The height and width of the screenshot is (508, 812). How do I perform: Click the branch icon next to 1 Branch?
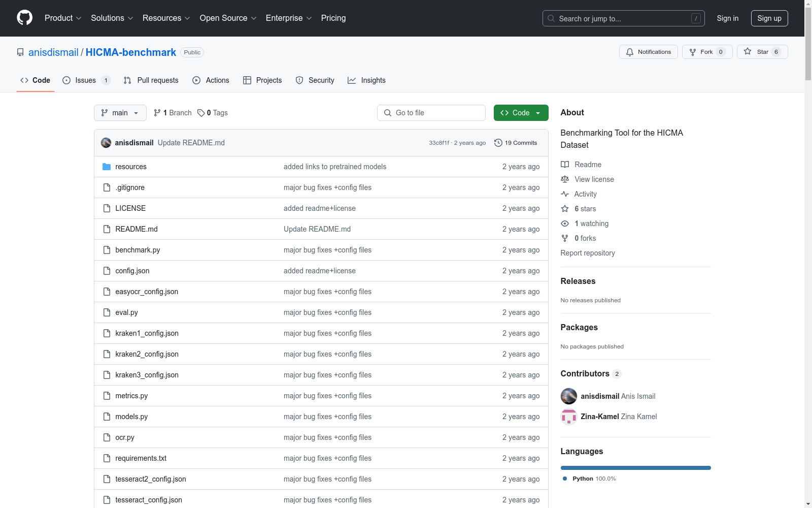coord(157,113)
